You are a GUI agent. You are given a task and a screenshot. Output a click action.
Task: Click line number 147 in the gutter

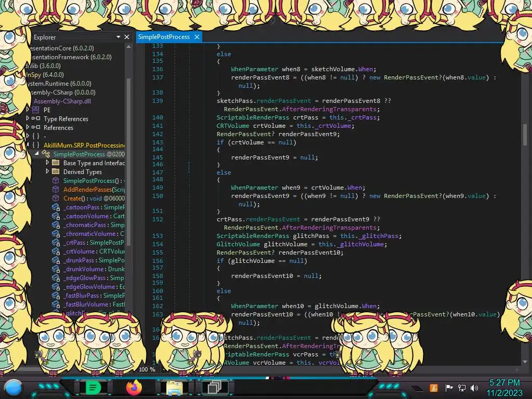point(158,172)
